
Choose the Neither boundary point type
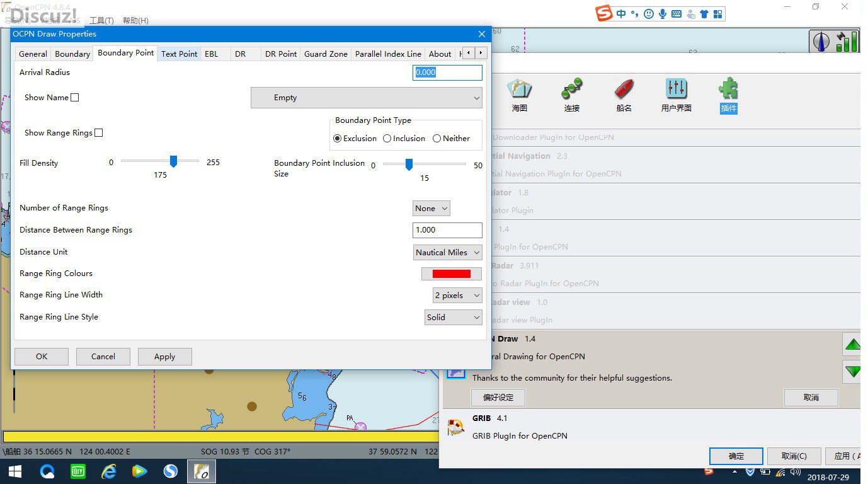[x=437, y=139]
